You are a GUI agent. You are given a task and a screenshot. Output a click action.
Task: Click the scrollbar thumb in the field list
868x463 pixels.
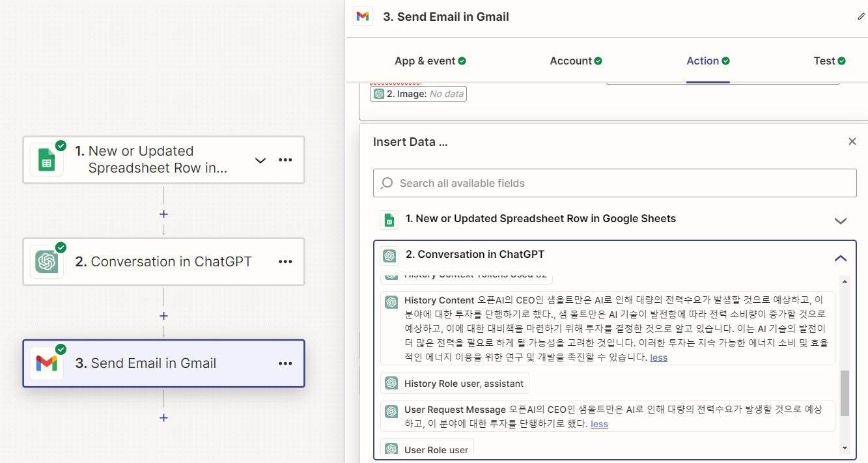click(x=845, y=393)
